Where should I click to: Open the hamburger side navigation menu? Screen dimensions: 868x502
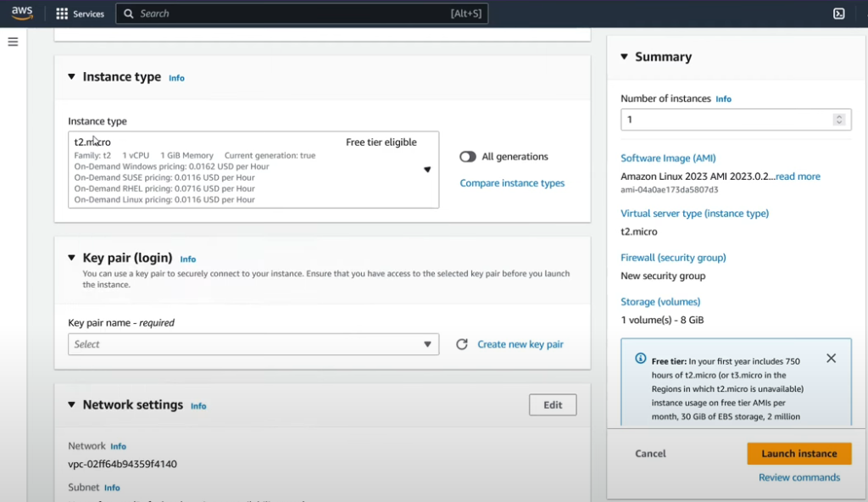pos(13,42)
